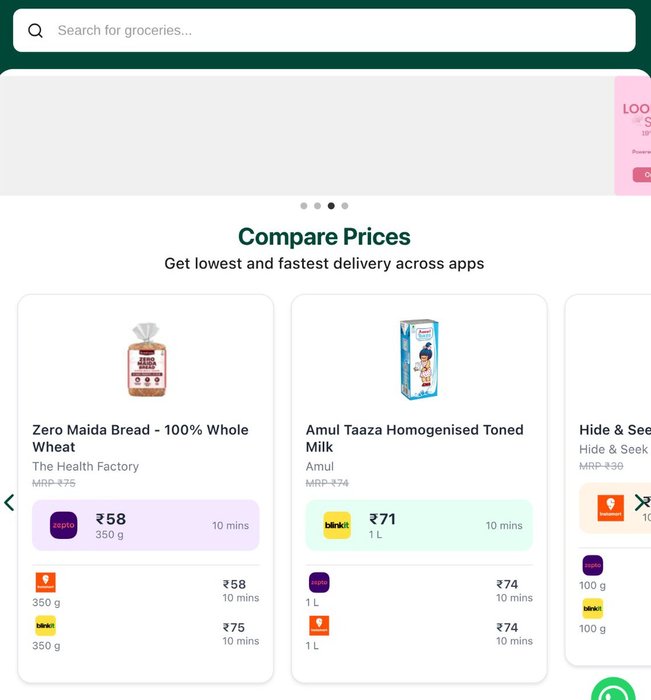Click the search magnifier icon

(x=35, y=31)
